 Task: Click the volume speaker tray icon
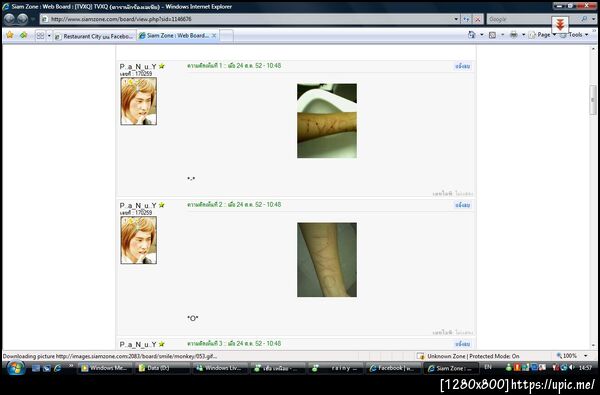point(571,367)
